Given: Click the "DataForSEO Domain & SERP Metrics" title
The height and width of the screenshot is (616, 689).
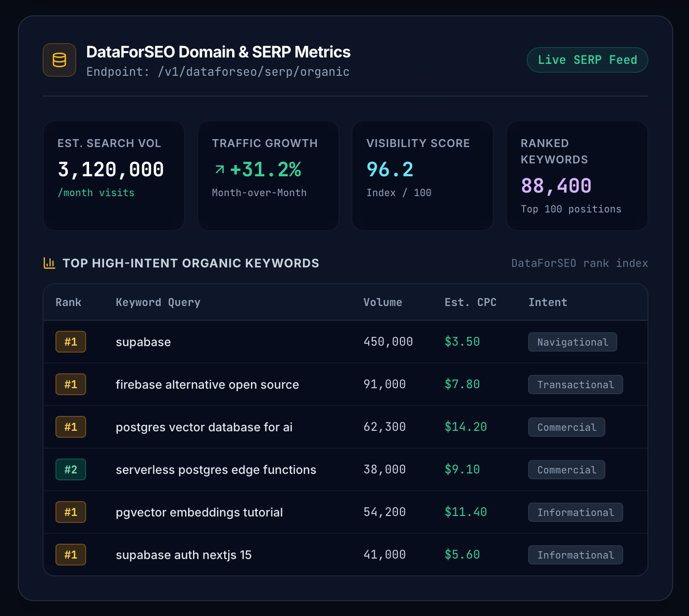Looking at the screenshot, I should point(218,52).
